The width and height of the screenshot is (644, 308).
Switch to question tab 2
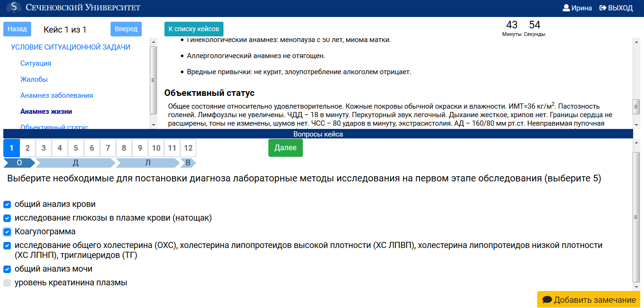pos(27,148)
